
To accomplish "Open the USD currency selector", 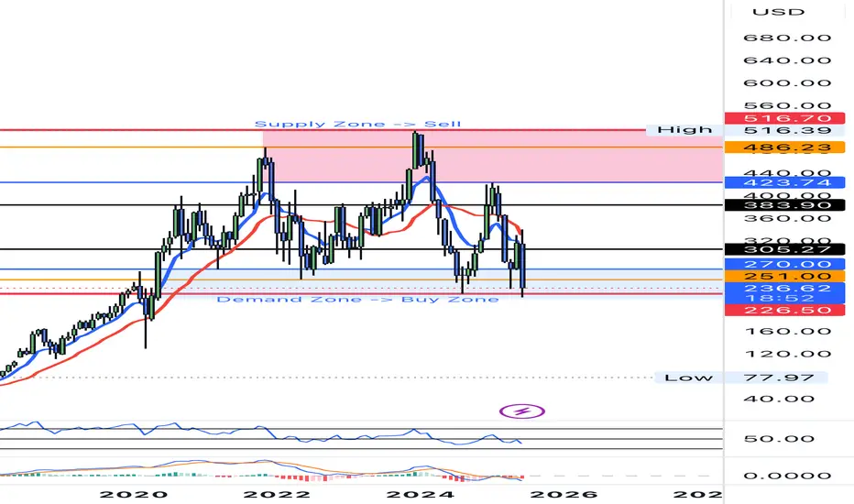I will pyautogui.click(x=778, y=12).
